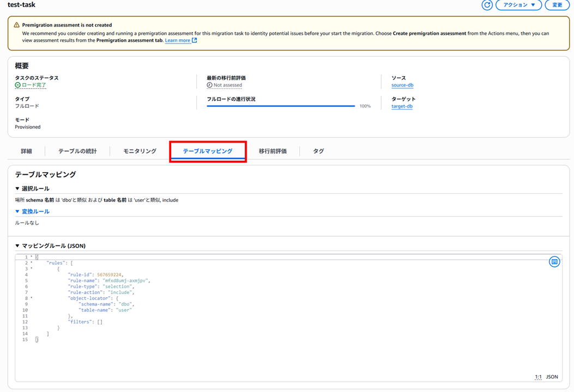Fold the rule object on line 3
The width and height of the screenshot is (574, 392).
pos(32,269)
